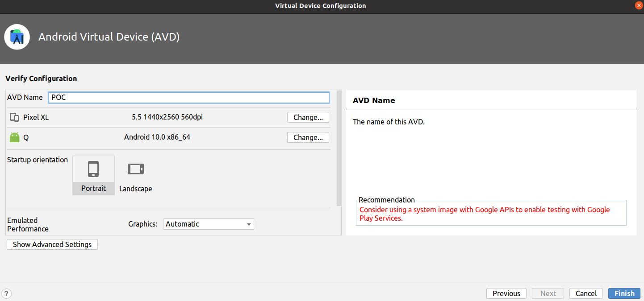Open the help question mark icon
The image size is (644, 301).
coord(7,293)
